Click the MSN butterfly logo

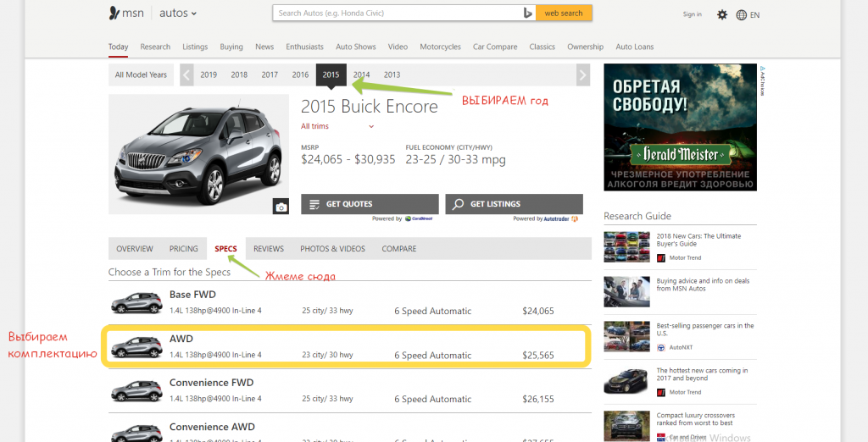point(114,14)
